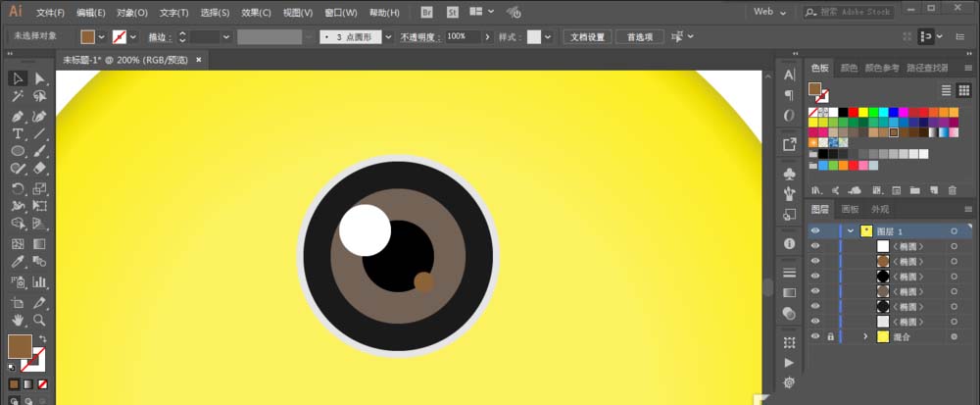Select the Shape Builder tool

pyautogui.click(x=18, y=224)
